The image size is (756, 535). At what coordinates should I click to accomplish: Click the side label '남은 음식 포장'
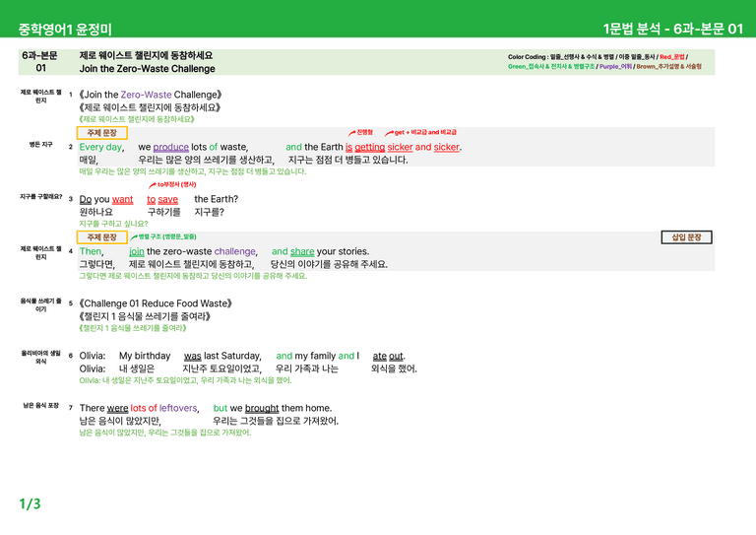[41, 405]
